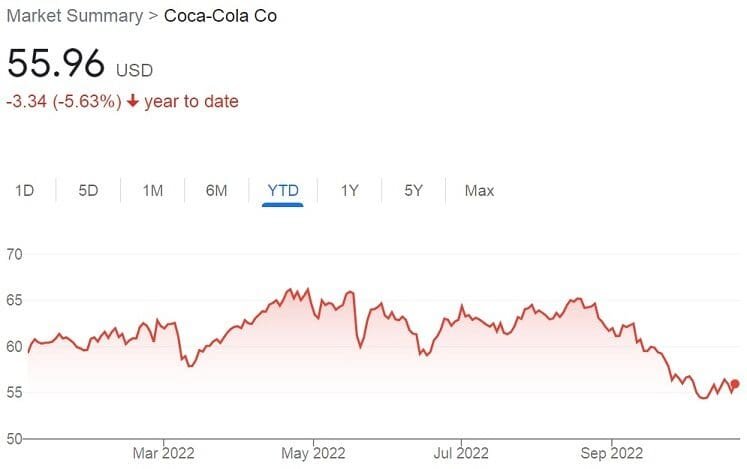Screen dimensions: 747x469
Task: Switch to the 5D time range tab
Action: tap(88, 190)
